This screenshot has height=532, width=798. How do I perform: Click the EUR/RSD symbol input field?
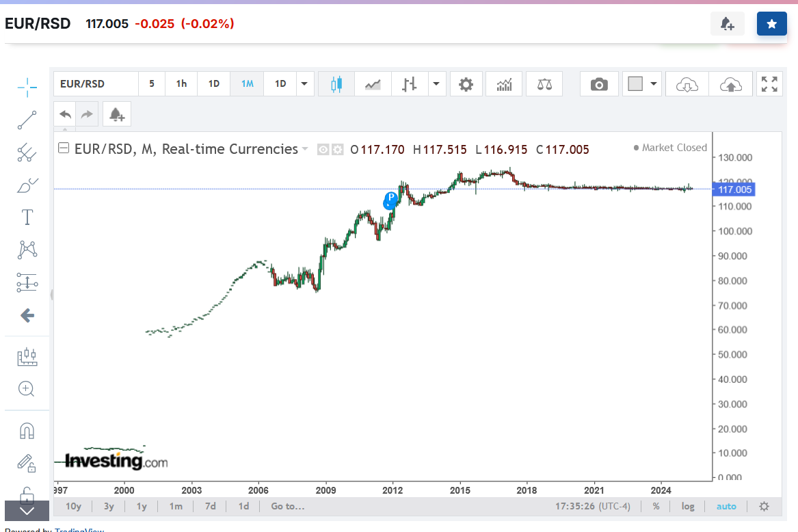[96, 84]
